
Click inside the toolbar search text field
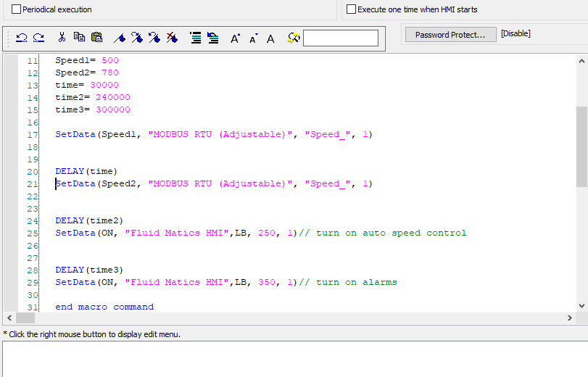[340, 38]
